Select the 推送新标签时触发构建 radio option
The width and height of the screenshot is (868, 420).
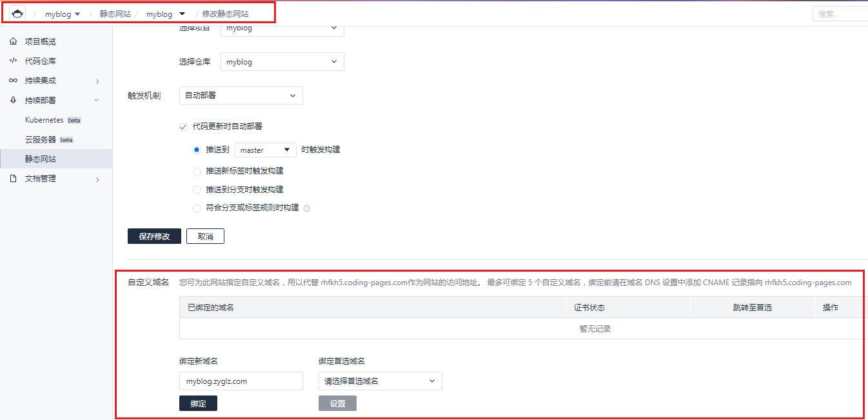[197, 171]
